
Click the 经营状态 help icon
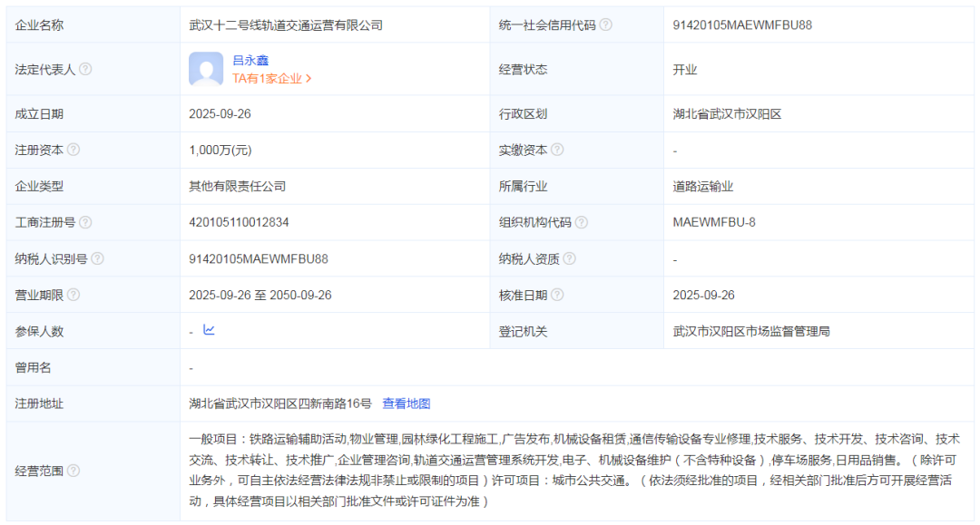click(x=557, y=69)
